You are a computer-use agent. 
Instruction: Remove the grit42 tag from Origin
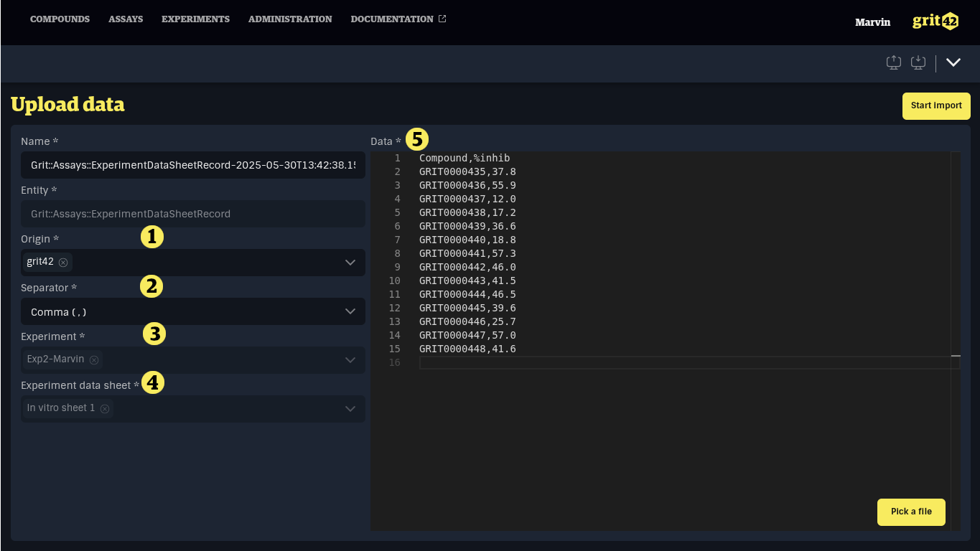point(63,263)
